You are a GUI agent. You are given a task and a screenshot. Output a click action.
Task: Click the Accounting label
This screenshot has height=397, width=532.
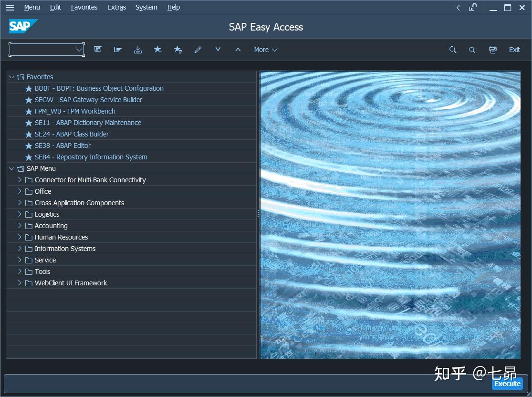[51, 226]
